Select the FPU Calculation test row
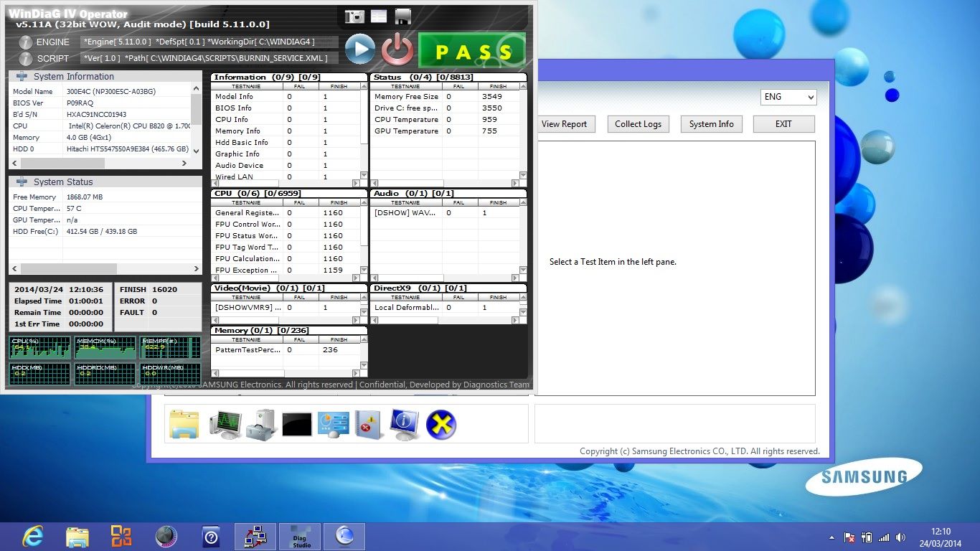The height and width of the screenshot is (551, 980). click(286, 258)
